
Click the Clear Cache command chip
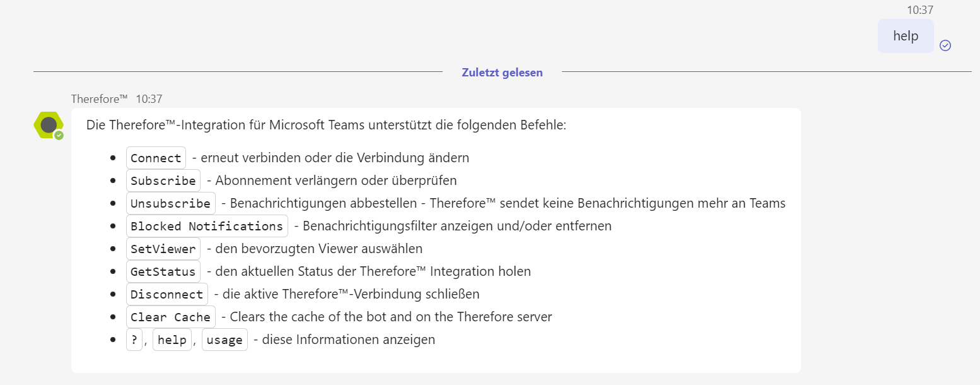click(170, 317)
